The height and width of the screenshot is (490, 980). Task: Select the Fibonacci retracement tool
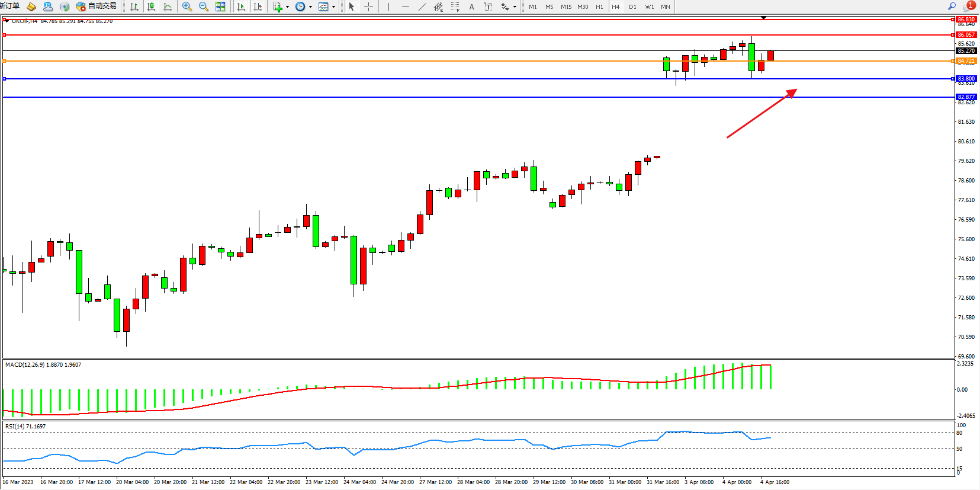coord(455,7)
